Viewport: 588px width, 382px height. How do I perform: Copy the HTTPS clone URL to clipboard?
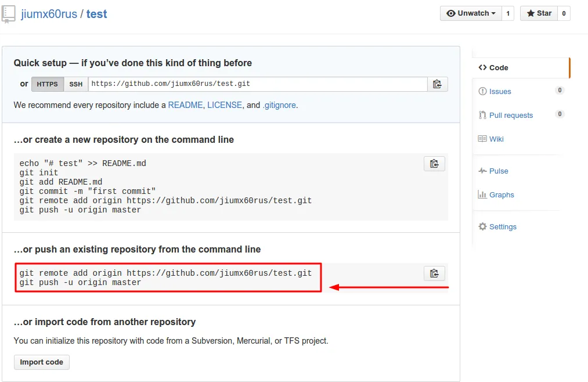coord(438,84)
